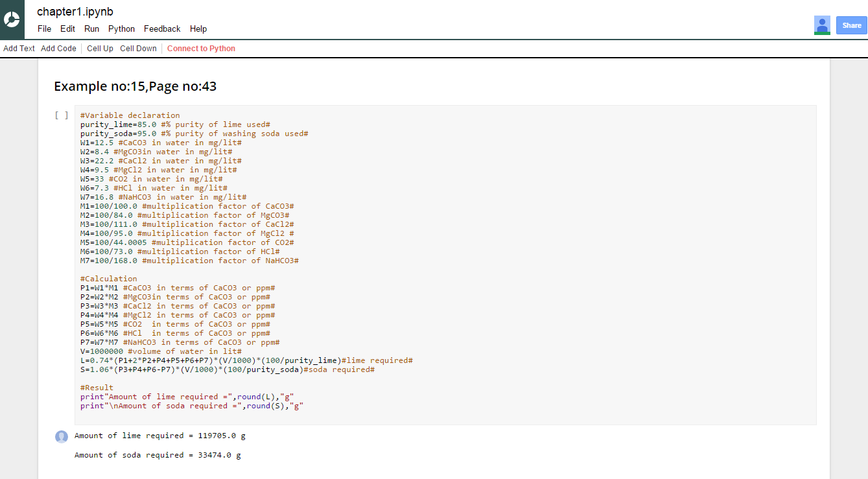Click Add Code in the toolbar
The height and width of the screenshot is (479, 868).
click(58, 49)
